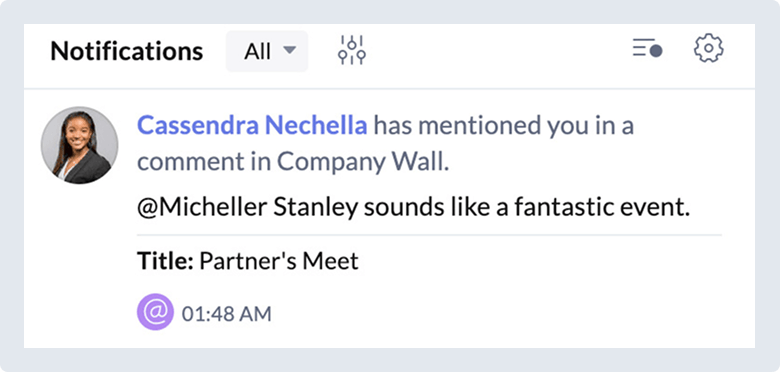
Task: Click the 'Title:' bold label
Action: pyautogui.click(x=165, y=261)
